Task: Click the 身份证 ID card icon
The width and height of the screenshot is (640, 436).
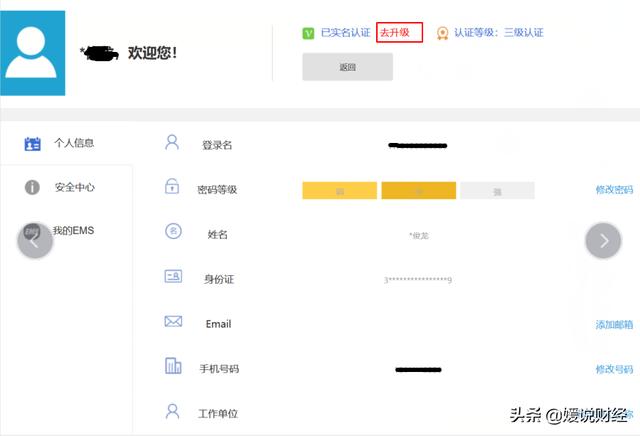Action: pos(173,277)
